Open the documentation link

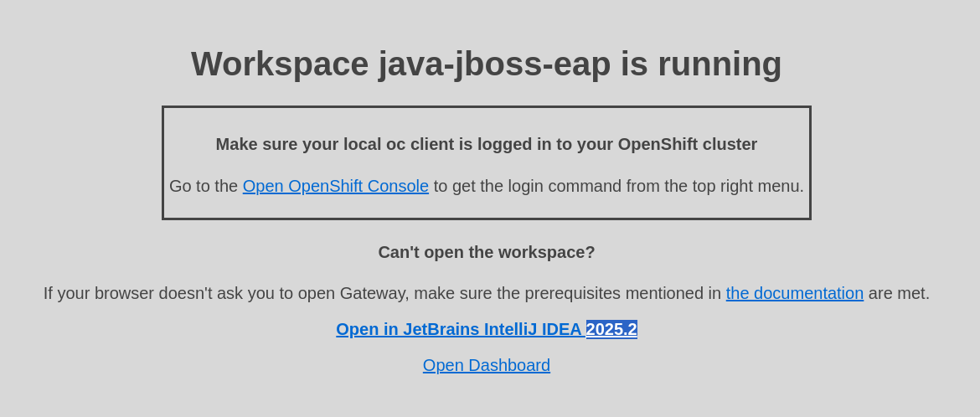(x=794, y=293)
